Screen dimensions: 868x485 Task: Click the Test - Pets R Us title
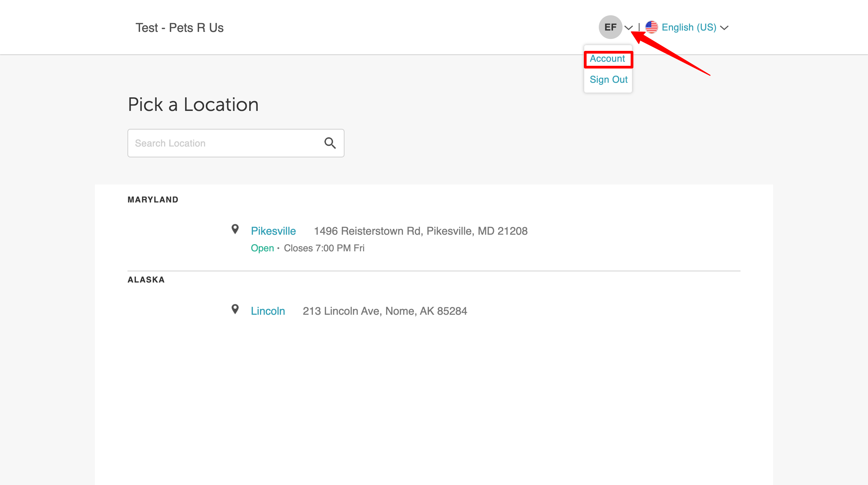click(179, 28)
